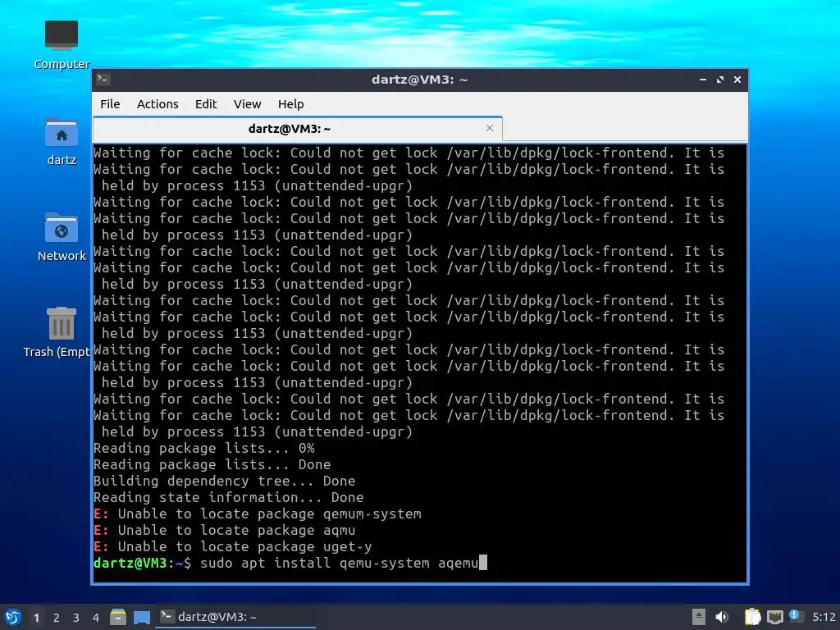Launch file manager from panel
840x630 pixels.
[118, 617]
